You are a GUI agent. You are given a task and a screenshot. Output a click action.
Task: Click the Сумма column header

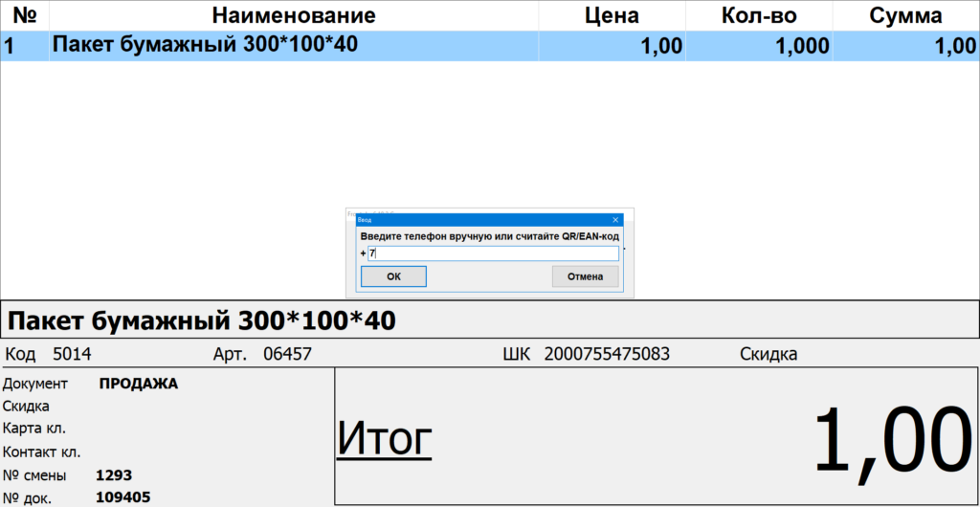(x=905, y=15)
